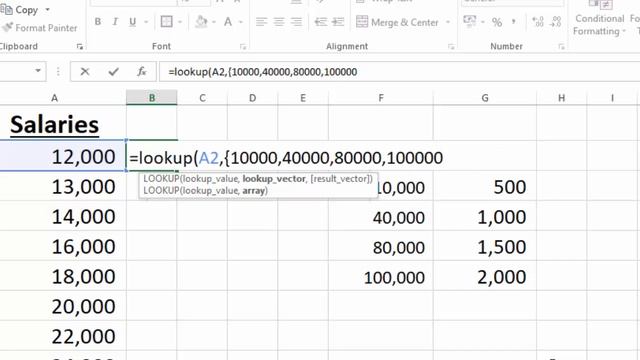Click lookup_vector in the function tooltip
640x360 pixels.
tap(274, 179)
